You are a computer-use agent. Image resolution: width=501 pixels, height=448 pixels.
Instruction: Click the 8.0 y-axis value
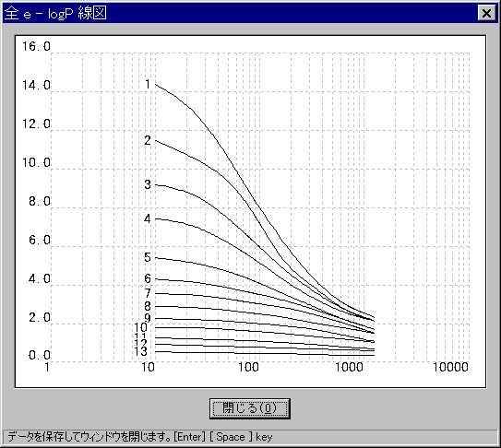(40, 202)
